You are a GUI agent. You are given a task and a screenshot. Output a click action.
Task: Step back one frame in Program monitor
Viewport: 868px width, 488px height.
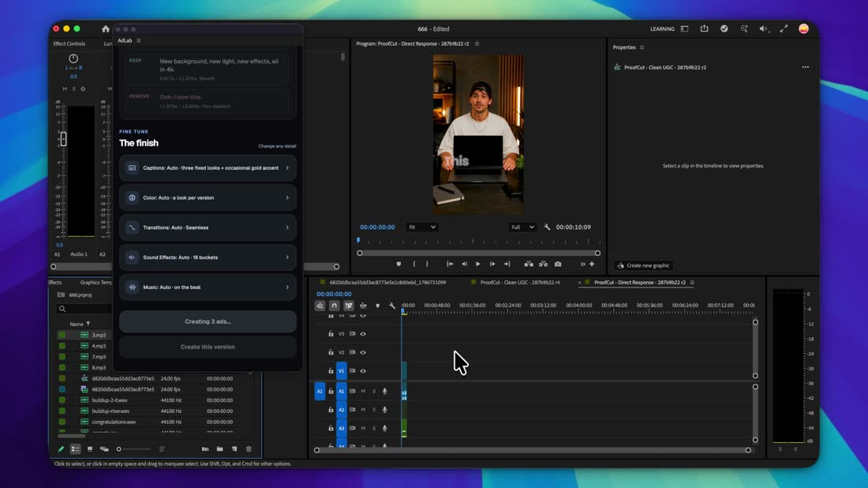(465, 265)
